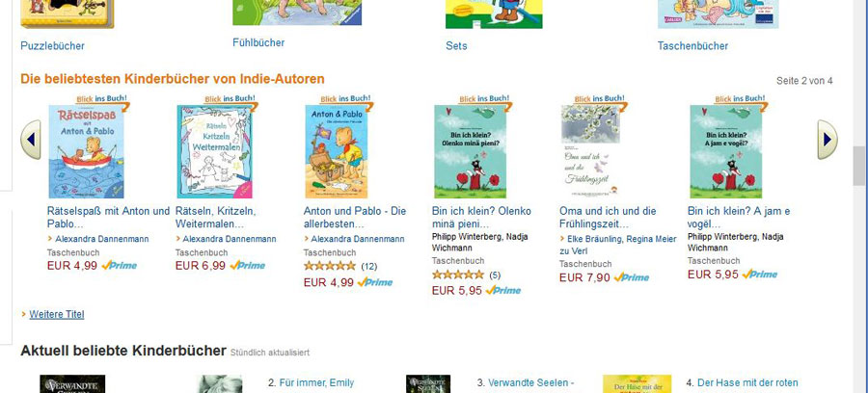This screenshot has width=868, height=393.
Task: Open Der Hase mit der roten bestseller link
Action: click(747, 382)
